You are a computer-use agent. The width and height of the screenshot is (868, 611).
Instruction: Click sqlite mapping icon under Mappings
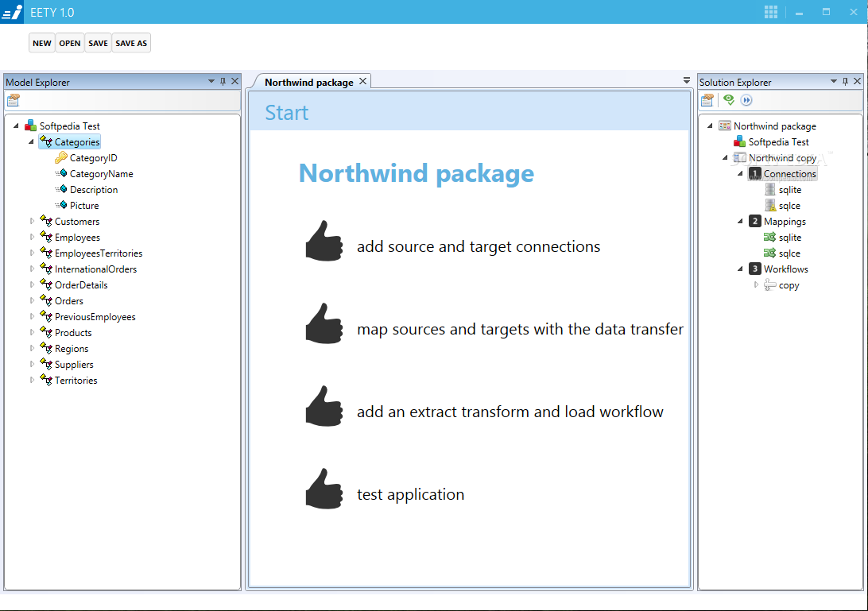(769, 238)
